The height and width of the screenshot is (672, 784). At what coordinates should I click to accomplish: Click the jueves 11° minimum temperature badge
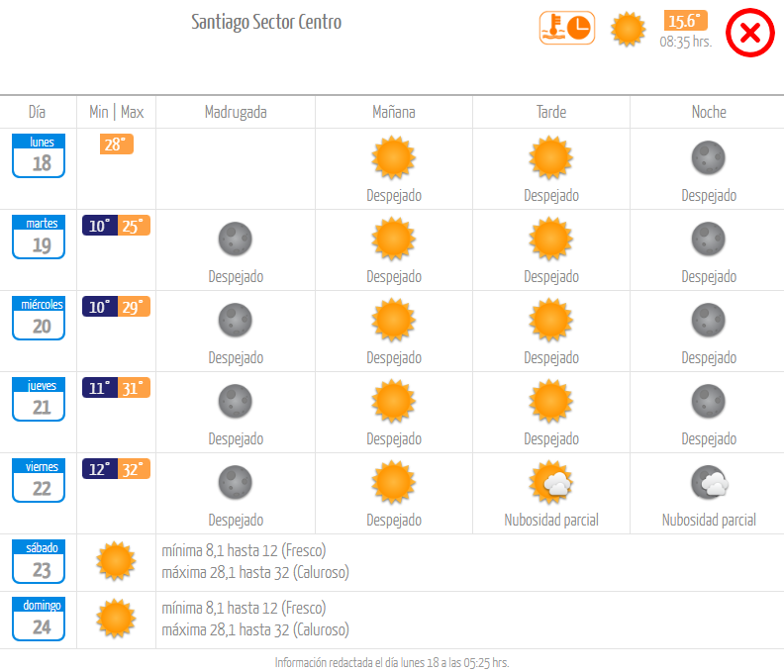(100, 388)
